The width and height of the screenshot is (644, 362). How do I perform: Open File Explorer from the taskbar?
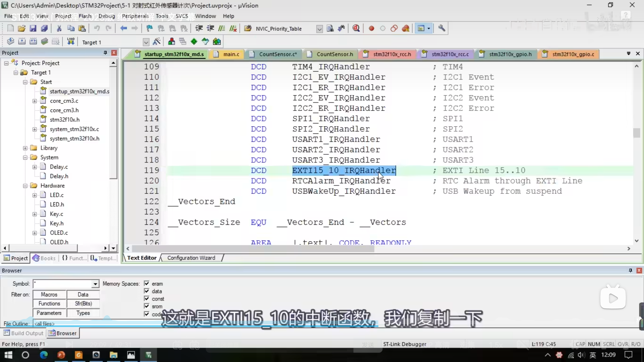pyautogui.click(x=113, y=355)
